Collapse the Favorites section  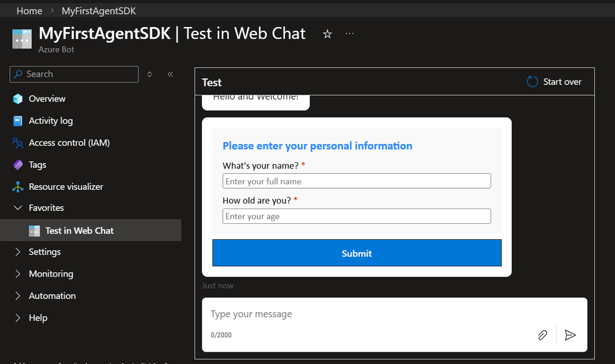click(18, 208)
